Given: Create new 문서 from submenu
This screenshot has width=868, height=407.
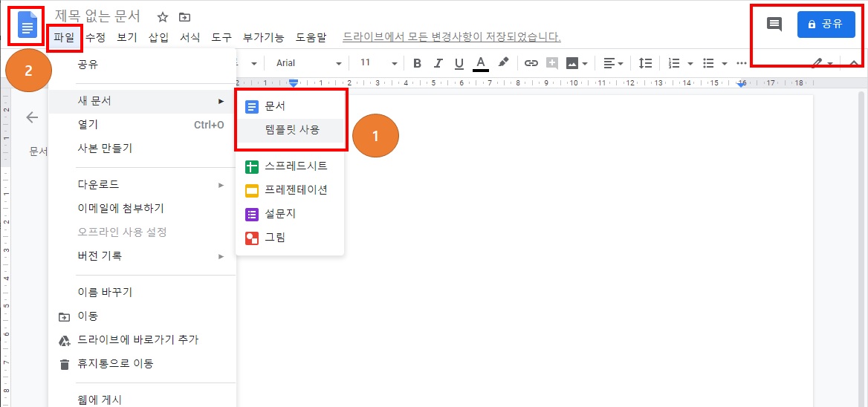Looking at the screenshot, I should 290,107.
